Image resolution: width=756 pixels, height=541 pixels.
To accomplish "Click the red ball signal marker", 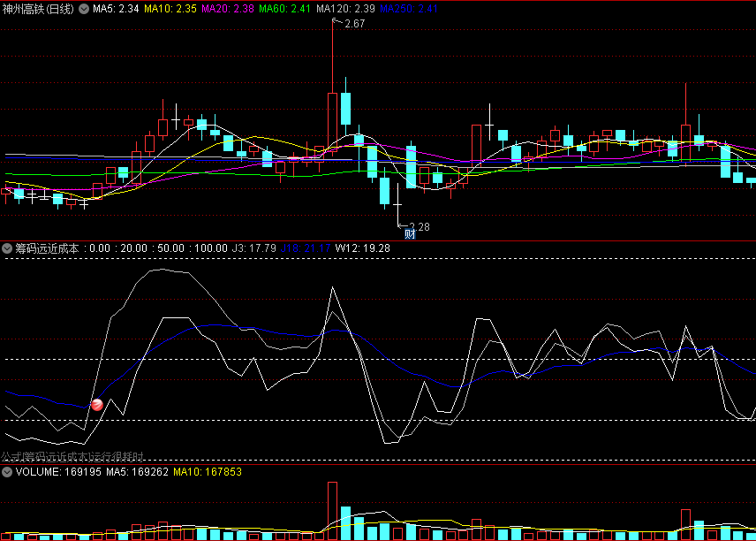I will coord(97,404).
